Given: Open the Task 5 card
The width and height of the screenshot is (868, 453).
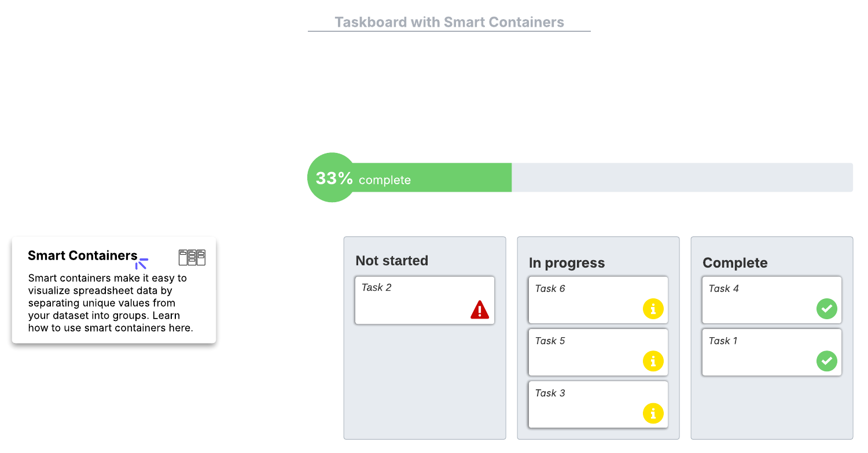Looking at the screenshot, I should coord(584,352).
